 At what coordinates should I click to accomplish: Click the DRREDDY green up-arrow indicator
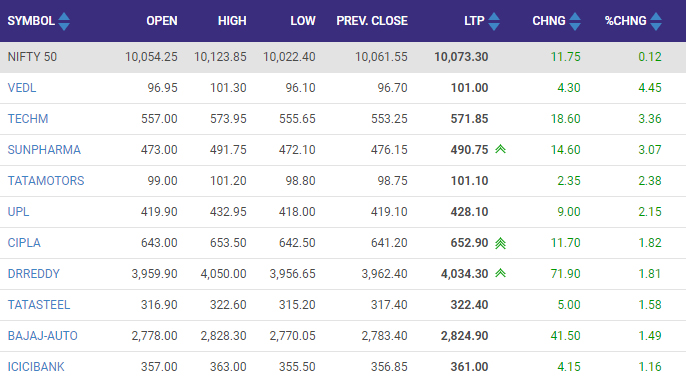pyautogui.click(x=500, y=273)
